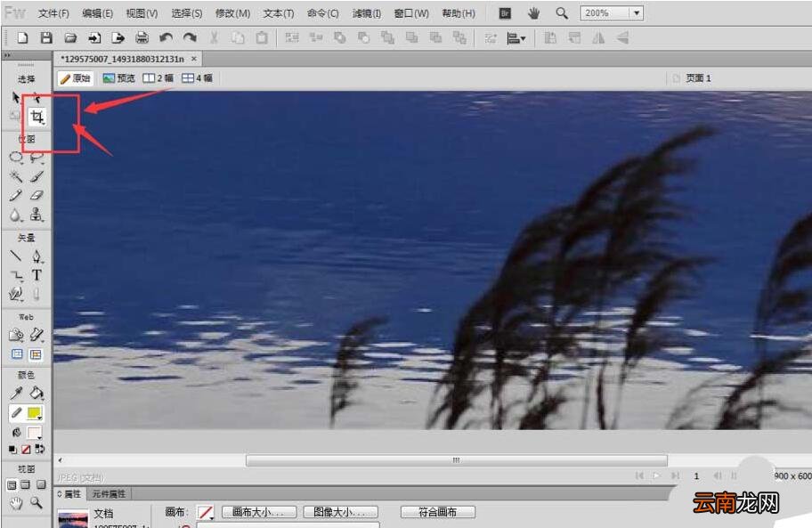Select the Blur tool
This screenshot has width=812, height=528.
click(16, 215)
